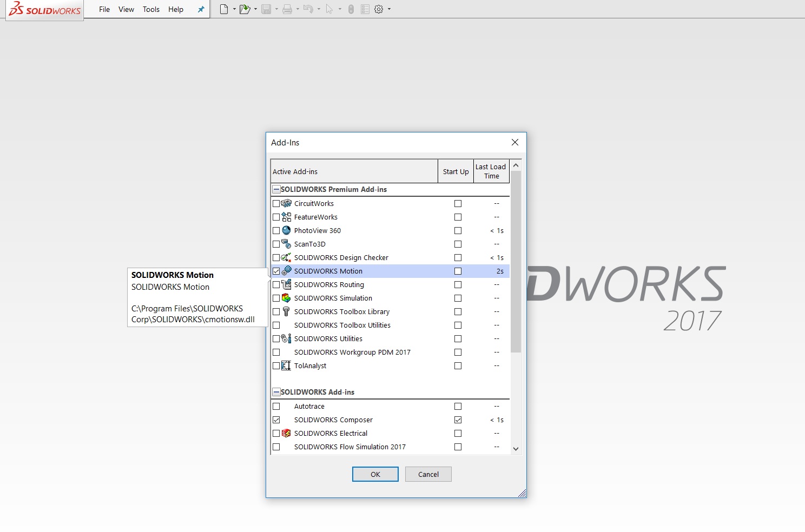Open the New document dropdown arrow
805x532 pixels.
click(234, 9)
